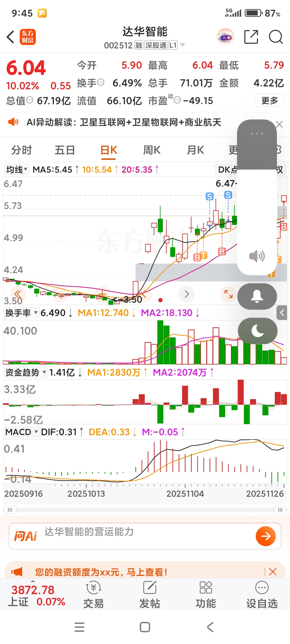Tap right handle of date range slider

280,510
